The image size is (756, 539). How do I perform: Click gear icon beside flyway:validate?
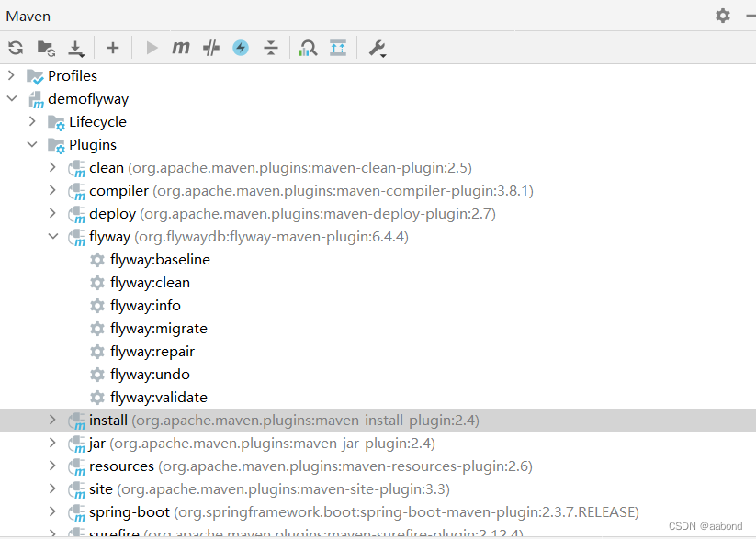(97, 398)
